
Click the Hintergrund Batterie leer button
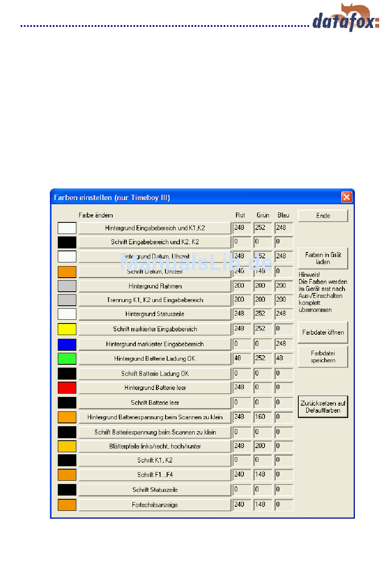(155, 388)
